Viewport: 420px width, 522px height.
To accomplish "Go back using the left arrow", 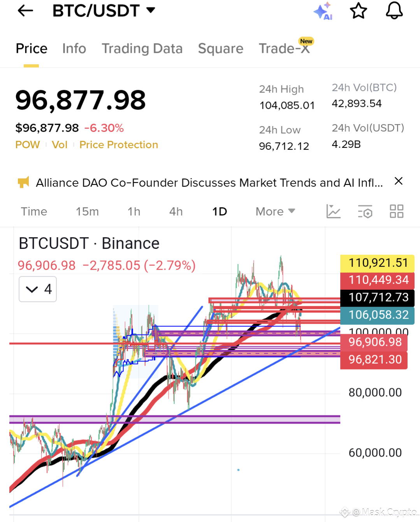I will click(26, 11).
